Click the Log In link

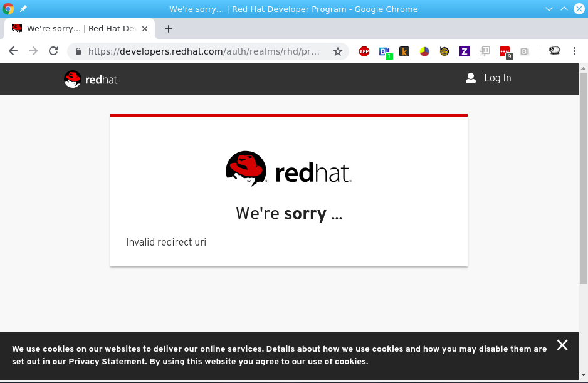(x=498, y=78)
